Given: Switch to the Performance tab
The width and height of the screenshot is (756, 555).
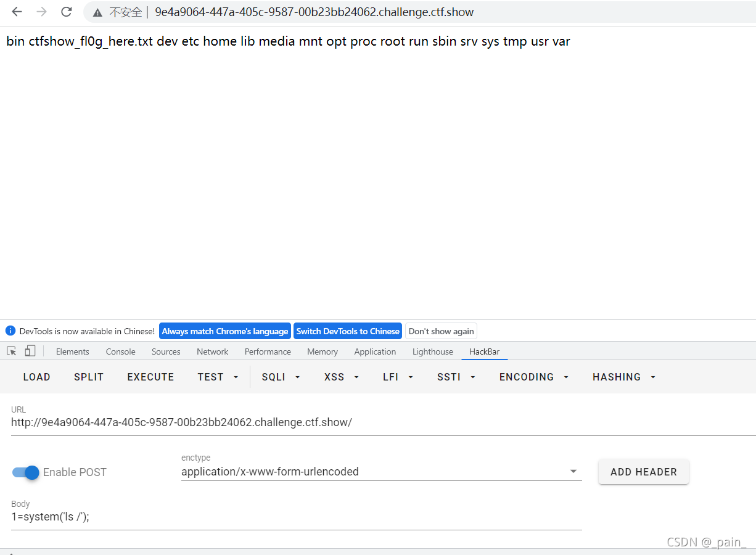Looking at the screenshot, I should point(268,351).
